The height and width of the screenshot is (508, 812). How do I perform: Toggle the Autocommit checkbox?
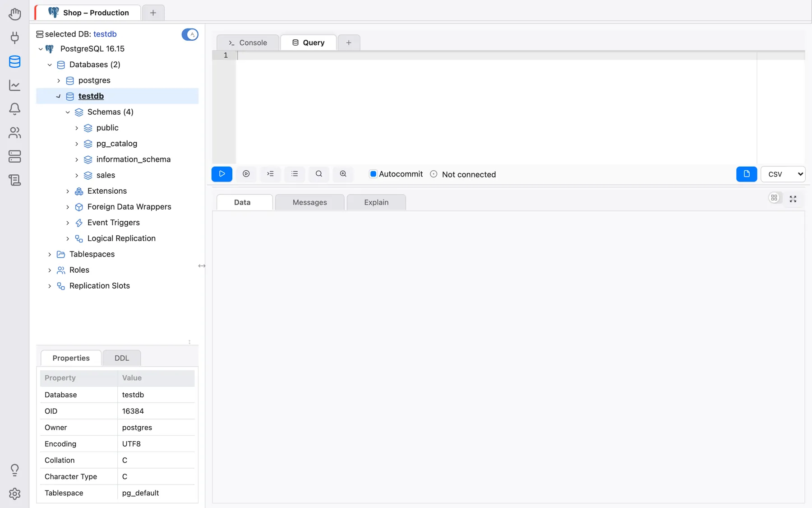[x=373, y=174]
